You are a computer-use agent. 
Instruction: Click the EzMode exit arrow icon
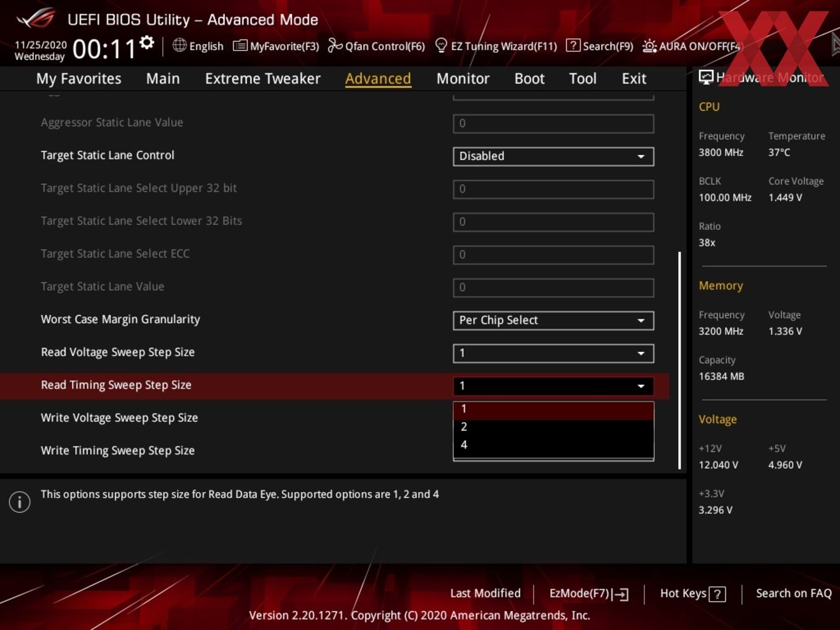point(621,594)
